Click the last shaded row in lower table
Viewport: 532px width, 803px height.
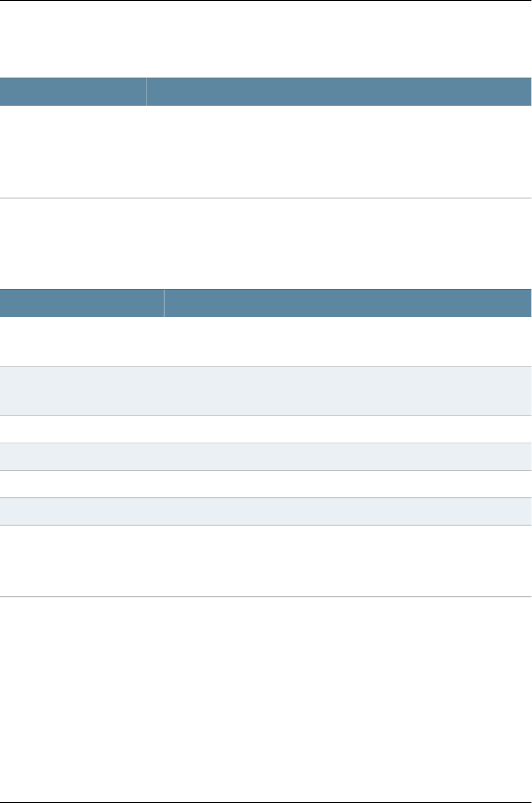tap(266, 511)
